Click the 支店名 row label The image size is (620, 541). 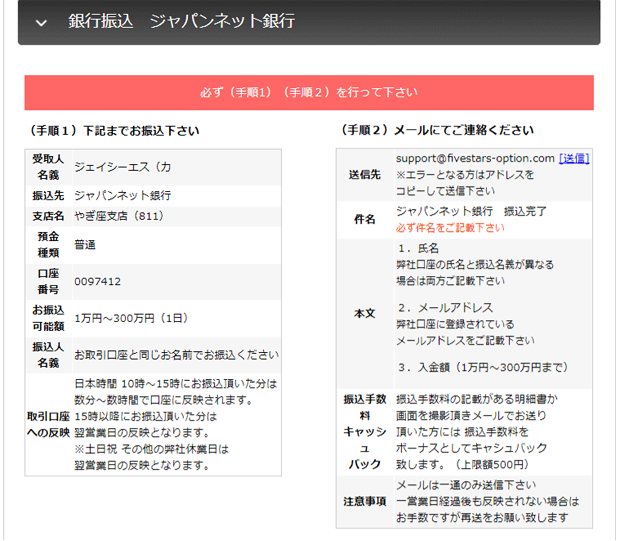tap(48, 216)
